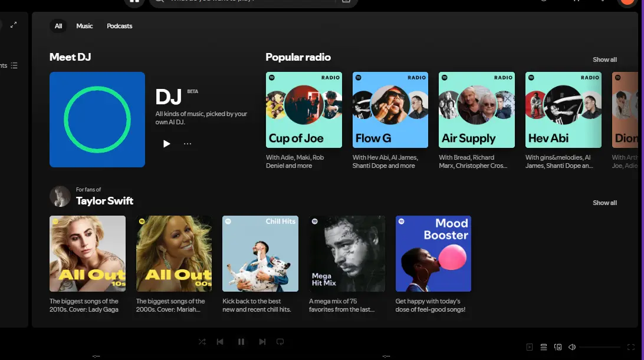Open more options for DJ
644x360 pixels.
click(x=188, y=144)
